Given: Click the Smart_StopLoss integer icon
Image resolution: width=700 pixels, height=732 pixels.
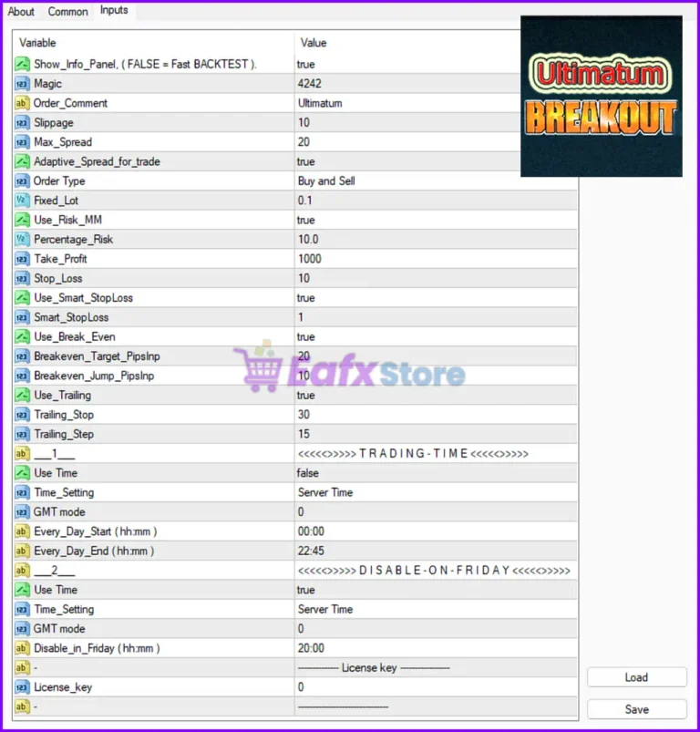Looking at the screenshot, I should pos(22,317).
